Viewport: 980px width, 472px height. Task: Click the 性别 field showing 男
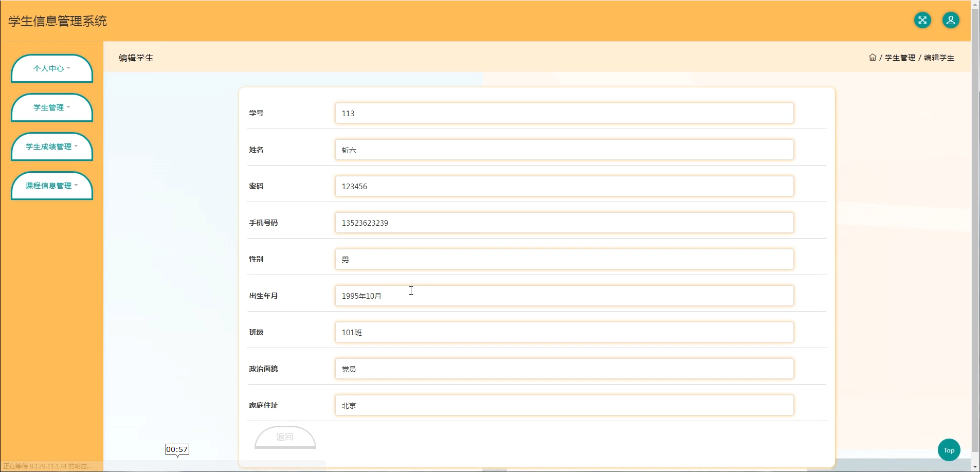tap(564, 259)
